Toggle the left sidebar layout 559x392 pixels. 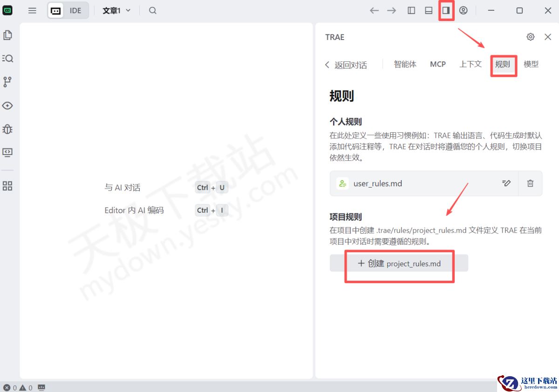point(411,10)
